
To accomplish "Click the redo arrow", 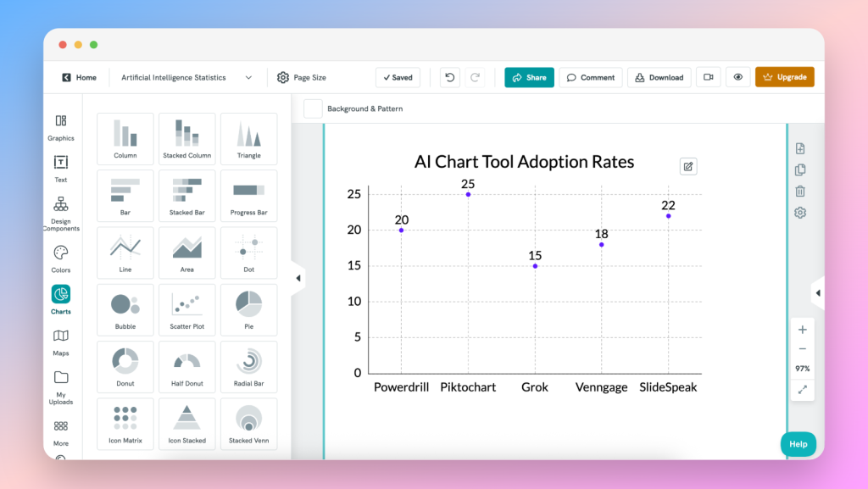I will click(475, 77).
